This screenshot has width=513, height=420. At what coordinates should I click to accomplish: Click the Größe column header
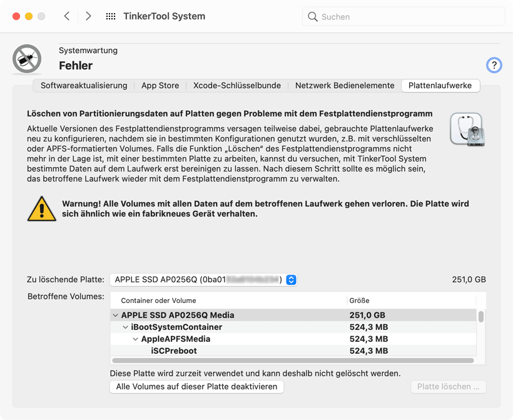[x=411, y=300]
